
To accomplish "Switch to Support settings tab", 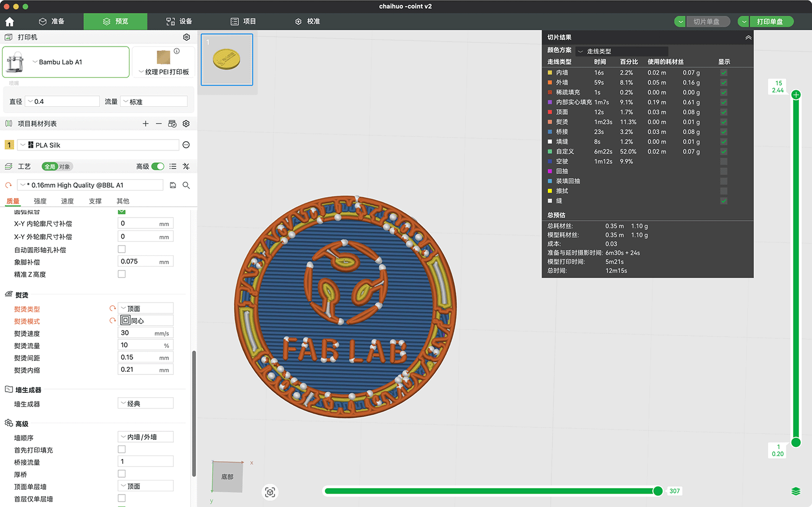I will pyautogui.click(x=95, y=201).
